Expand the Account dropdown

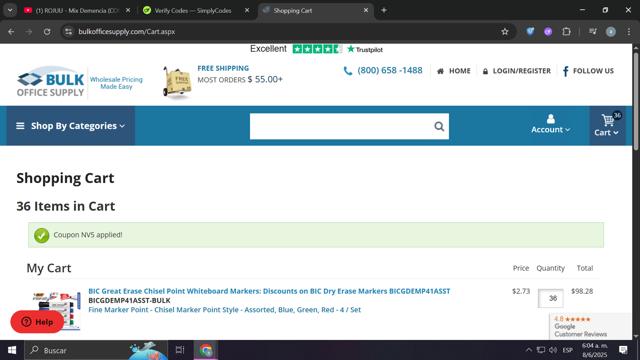click(550, 124)
